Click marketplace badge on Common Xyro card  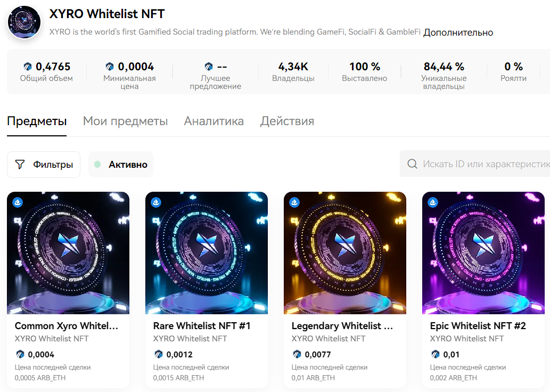click(17, 202)
